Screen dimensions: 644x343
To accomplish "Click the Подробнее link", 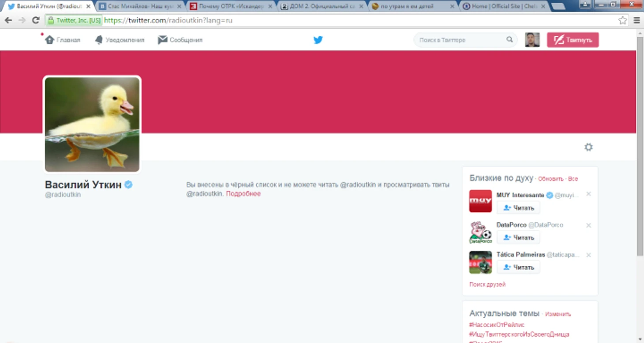I will pos(243,194).
